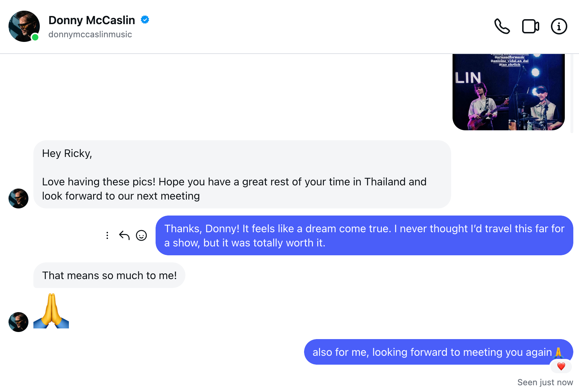Viewport: 579px width, 392px height.
Task: Click avatar beside the praying hands emoji
Action: (18, 322)
